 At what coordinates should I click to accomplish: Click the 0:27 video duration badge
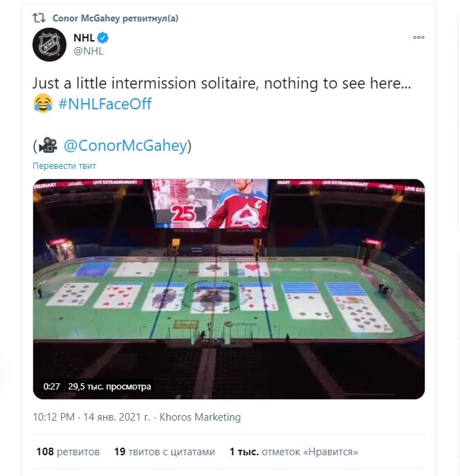[x=52, y=387]
